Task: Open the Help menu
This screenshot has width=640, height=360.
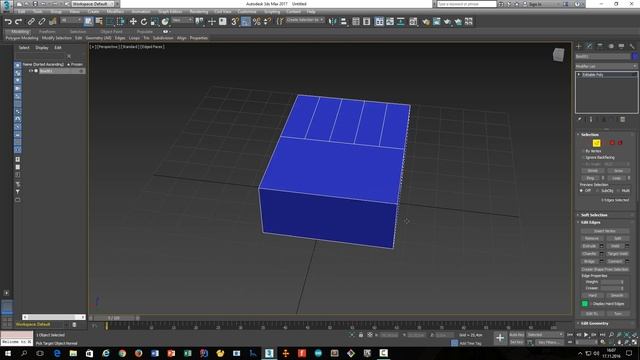Action: pos(311,12)
